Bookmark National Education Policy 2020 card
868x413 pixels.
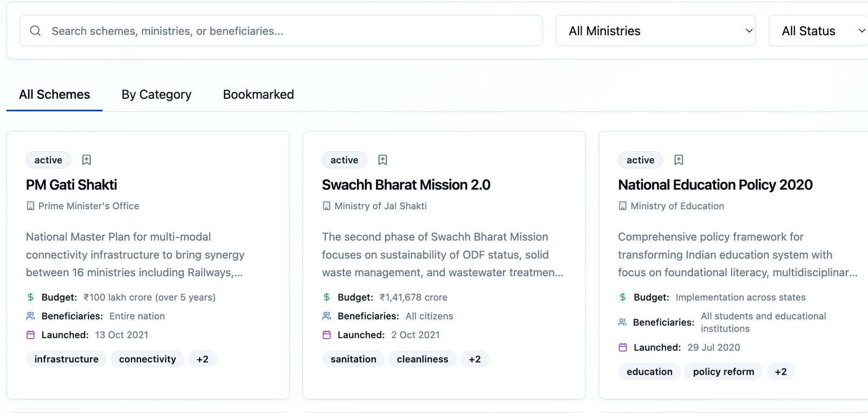pyautogui.click(x=679, y=160)
